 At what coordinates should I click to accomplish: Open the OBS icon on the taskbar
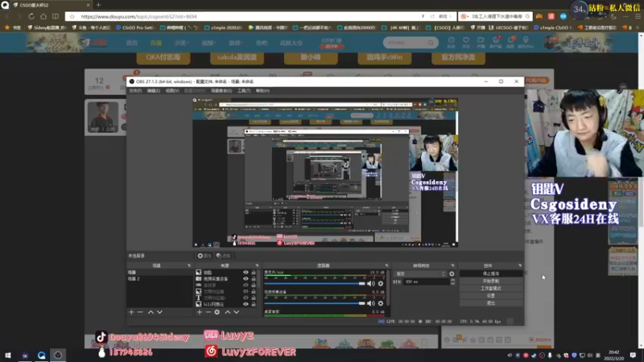[58, 356]
